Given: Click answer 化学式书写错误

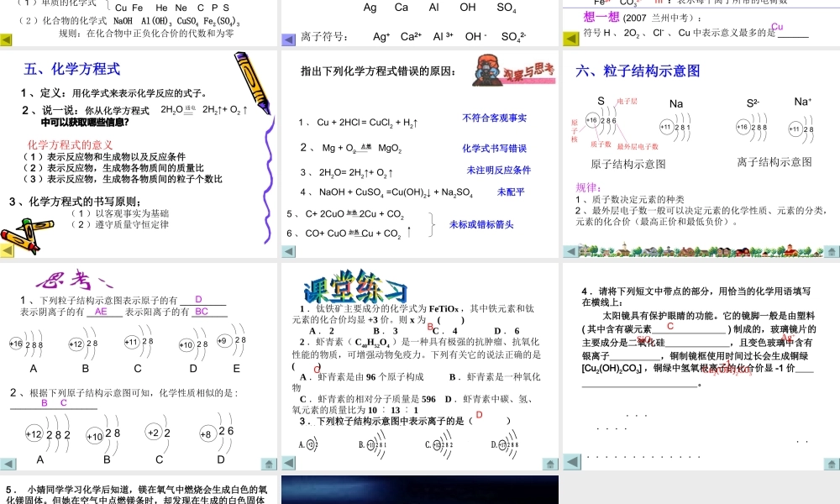Looking at the screenshot, I should point(495,149).
